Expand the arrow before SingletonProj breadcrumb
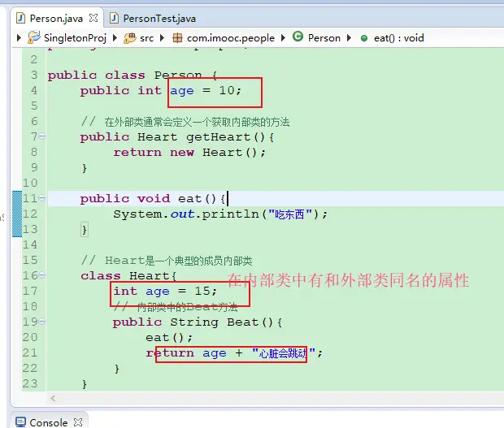 click(x=19, y=38)
